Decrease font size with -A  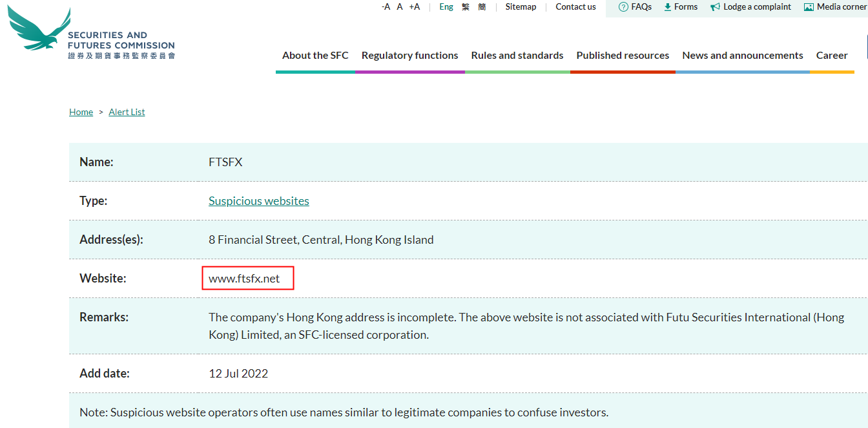386,6
